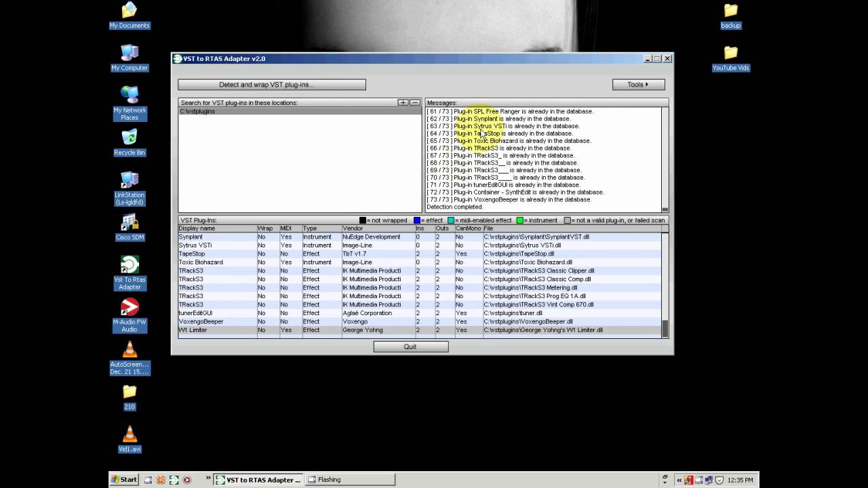
Task: Click the NuEdge Development vendor cell
Action: coord(372,237)
